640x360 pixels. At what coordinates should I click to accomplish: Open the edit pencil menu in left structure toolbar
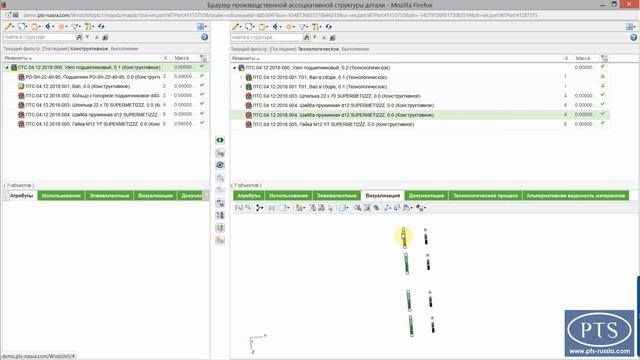9,27
